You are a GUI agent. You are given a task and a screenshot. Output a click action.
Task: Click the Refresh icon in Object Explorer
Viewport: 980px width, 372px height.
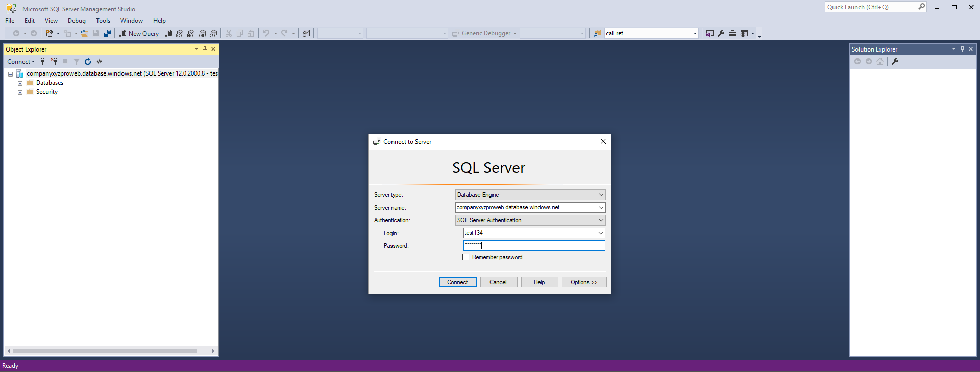(x=88, y=61)
